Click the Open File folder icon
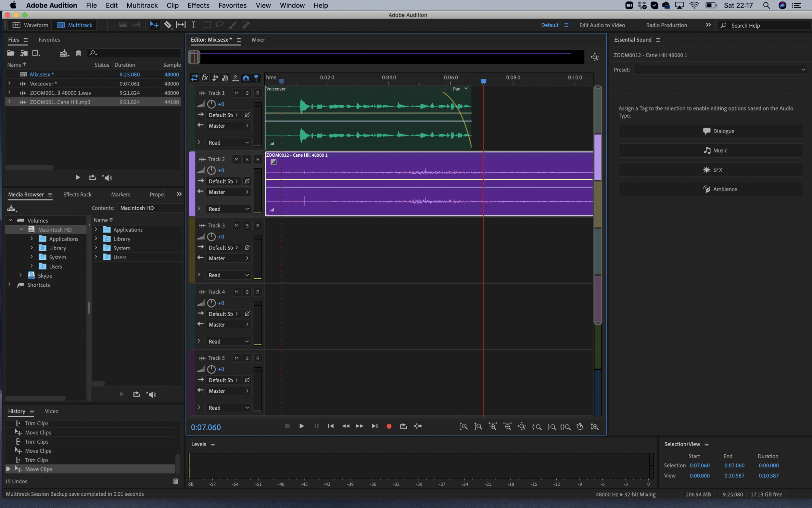Screen dimensions: 812x508 point(11,53)
